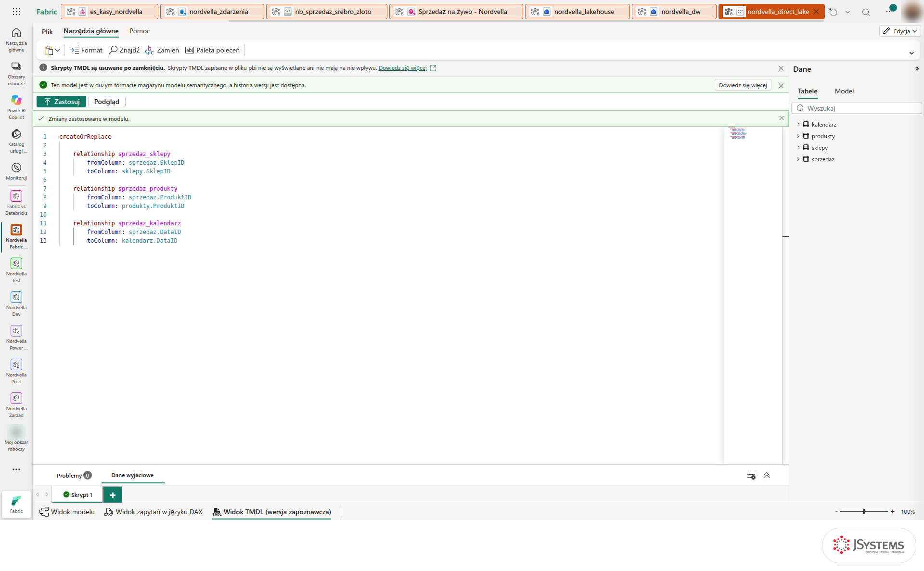Select the Pomoc ribbon tab
The width and height of the screenshot is (924, 571).
[140, 31]
